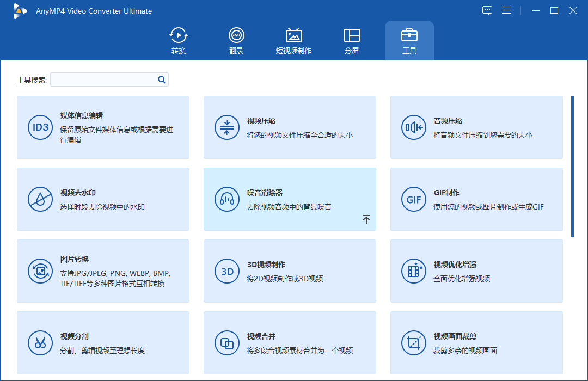Open the hamburger menu
Image resolution: width=588 pixels, height=381 pixels.
pyautogui.click(x=506, y=10)
